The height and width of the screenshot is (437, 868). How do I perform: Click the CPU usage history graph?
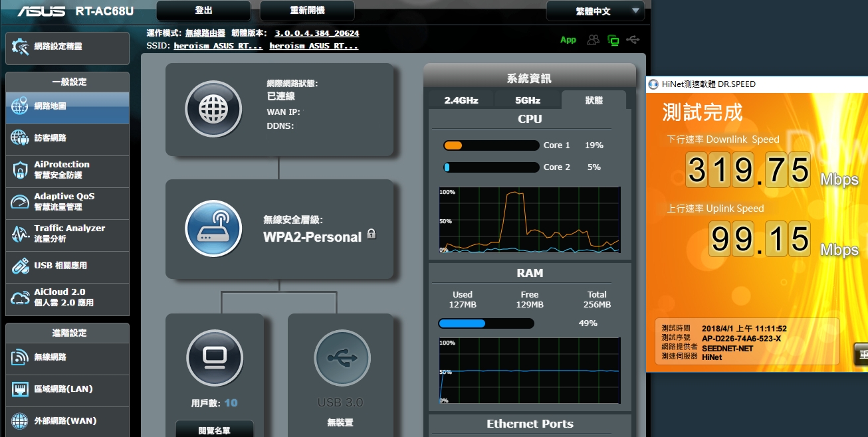click(x=530, y=220)
